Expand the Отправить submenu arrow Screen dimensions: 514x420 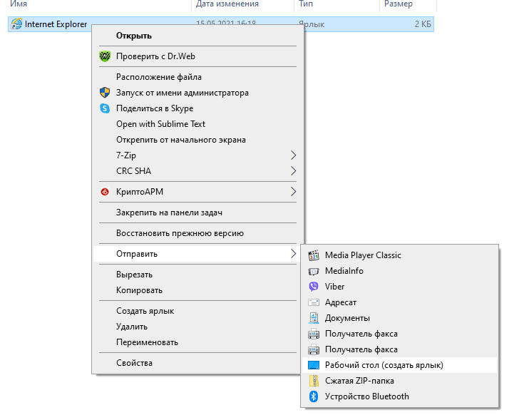click(293, 254)
